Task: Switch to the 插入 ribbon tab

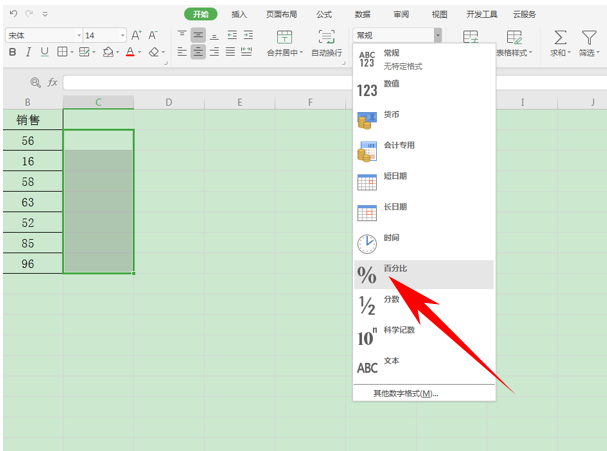Action: pyautogui.click(x=239, y=15)
